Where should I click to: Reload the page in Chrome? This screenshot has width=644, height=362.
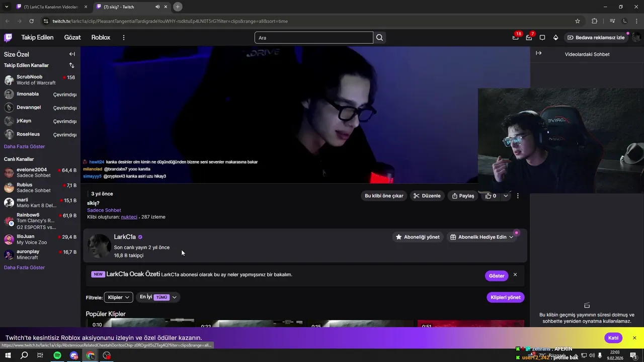pos(31,21)
